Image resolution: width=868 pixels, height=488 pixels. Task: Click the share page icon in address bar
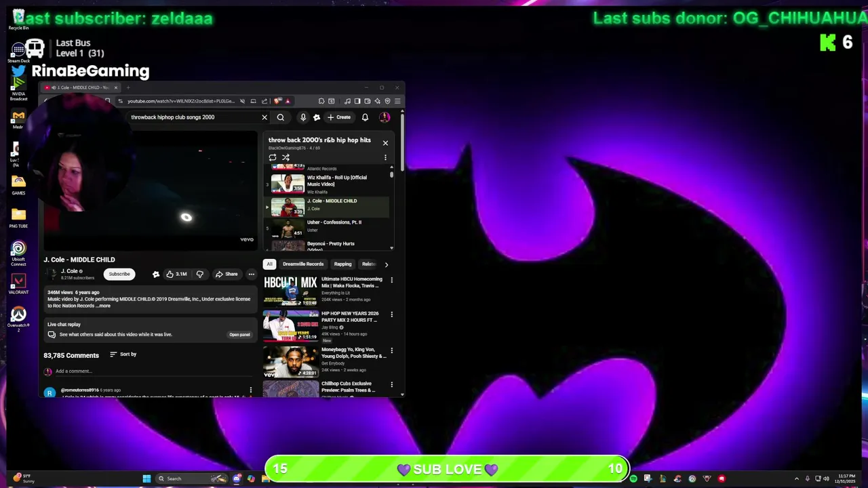tap(264, 101)
